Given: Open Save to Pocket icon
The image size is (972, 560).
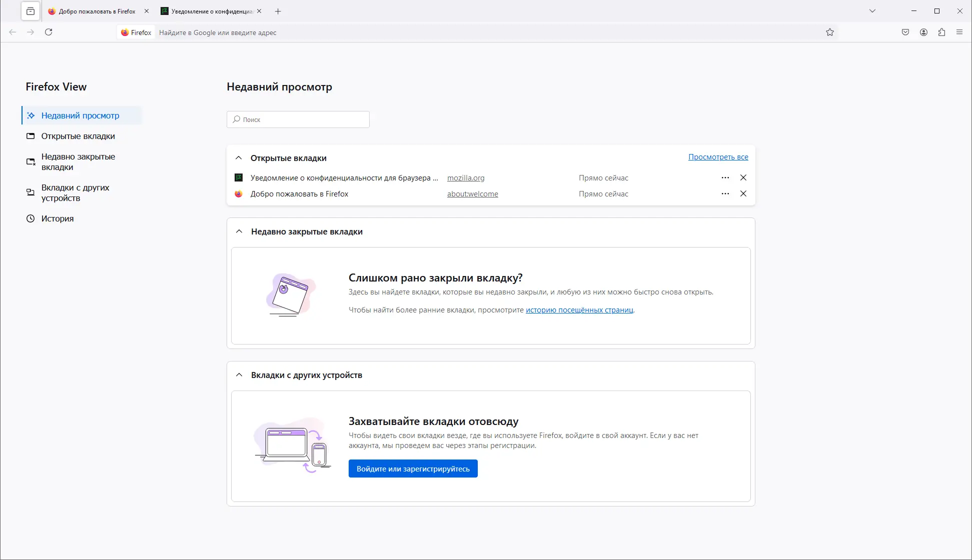Looking at the screenshot, I should 905,32.
